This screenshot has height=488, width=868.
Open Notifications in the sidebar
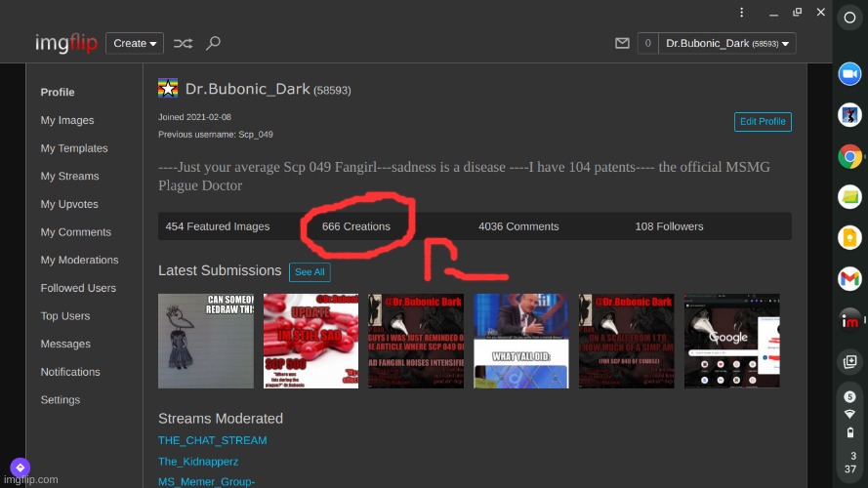(x=70, y=372)
